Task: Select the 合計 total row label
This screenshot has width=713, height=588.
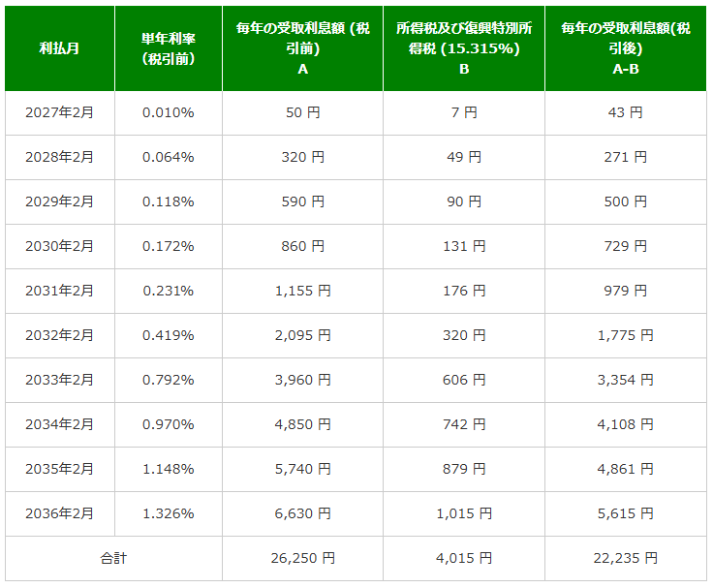Action: [x=113, y=558]
